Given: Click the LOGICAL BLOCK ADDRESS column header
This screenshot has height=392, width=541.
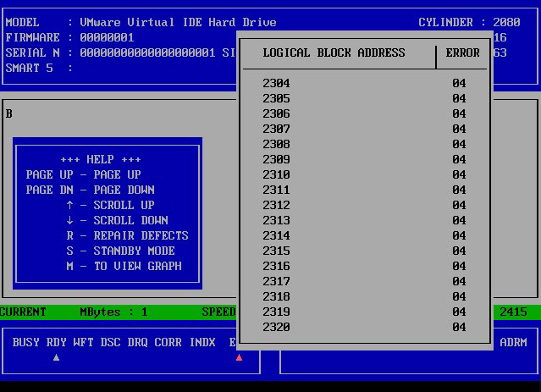Looking at the screenshot, I should click(x=334, y=52).
